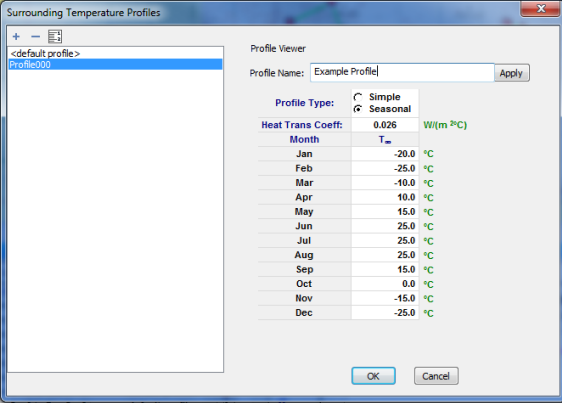Click the Profile Name text field
This screenshot has width=562, height=403.
402,72
